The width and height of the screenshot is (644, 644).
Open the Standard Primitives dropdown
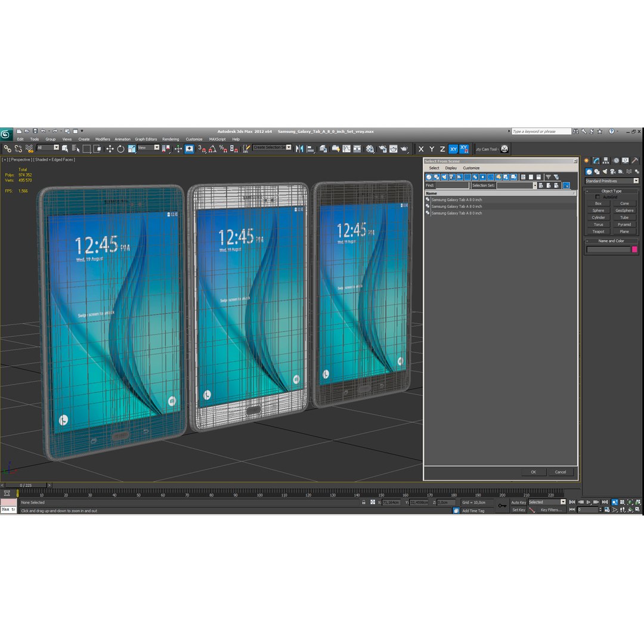tap(612, 181)
